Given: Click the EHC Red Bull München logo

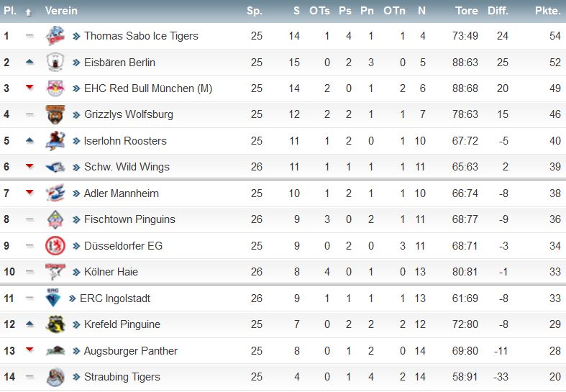Looking at the screenshot, I should (x=55, y=88).
